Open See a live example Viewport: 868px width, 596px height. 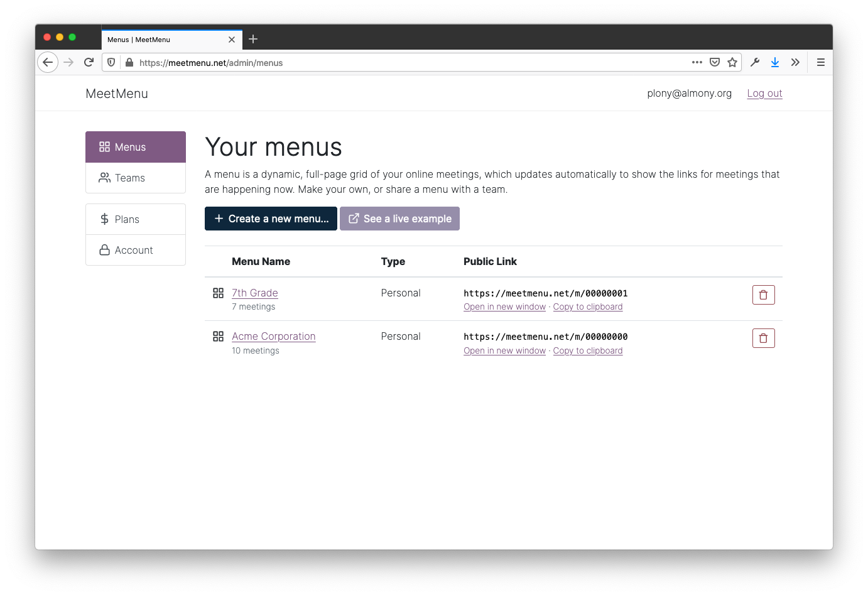click(399, 219)
